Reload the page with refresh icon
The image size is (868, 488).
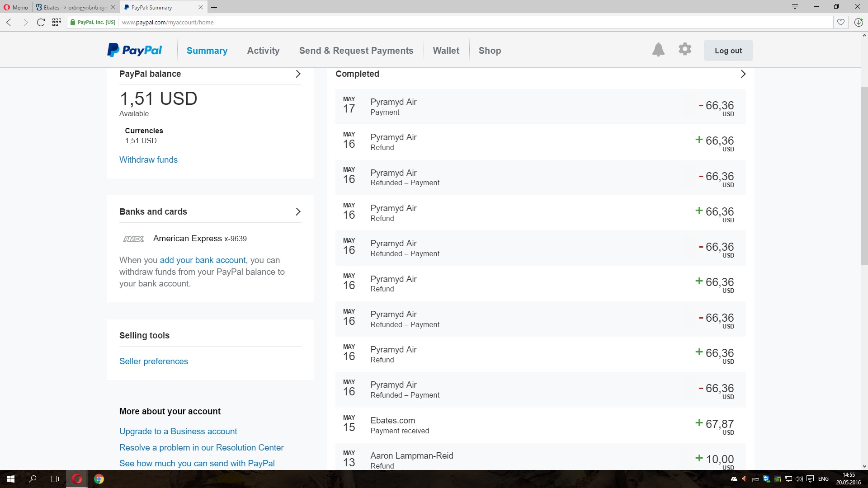point(41,22)
